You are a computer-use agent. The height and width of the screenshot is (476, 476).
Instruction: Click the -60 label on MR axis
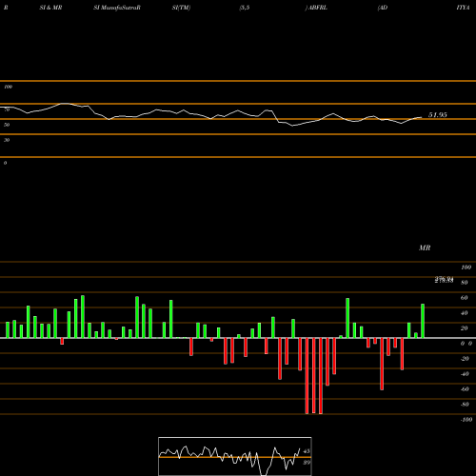(465, 389)
